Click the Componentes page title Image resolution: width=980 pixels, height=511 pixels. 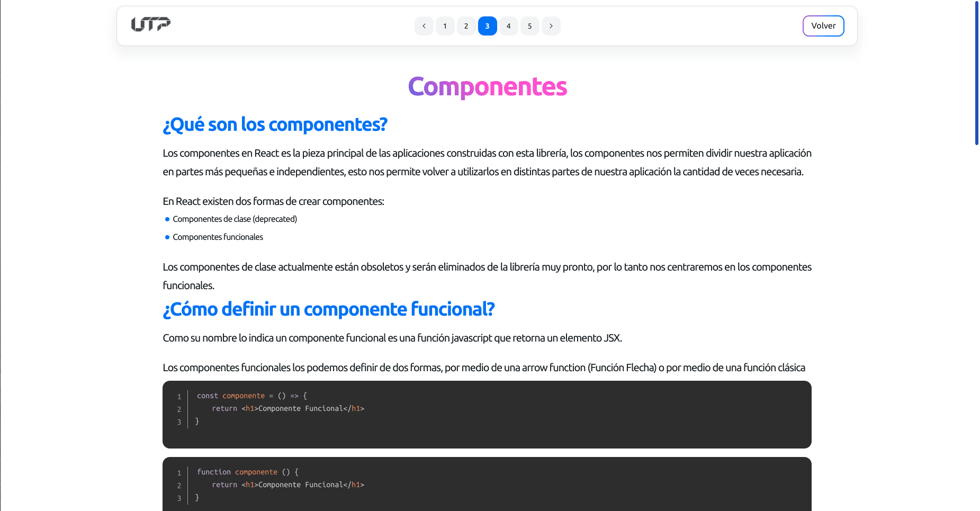pyautogui.click(x=487, y=86)
